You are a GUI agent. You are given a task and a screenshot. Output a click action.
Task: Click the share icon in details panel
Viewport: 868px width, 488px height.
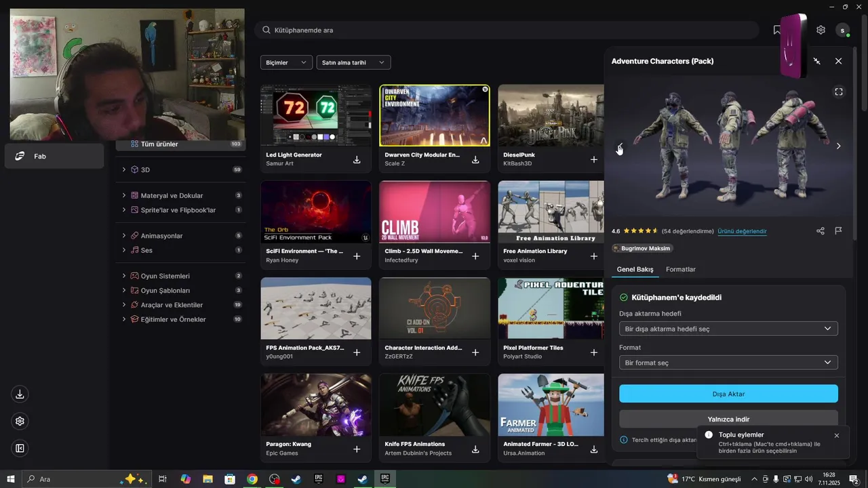coord(821,231)
